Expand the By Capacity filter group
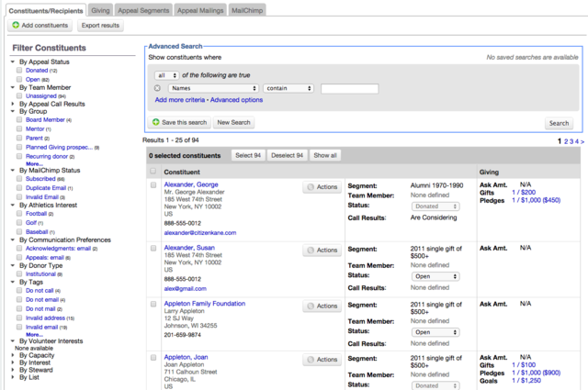This screenshot has width=588, height=390. [x=12, y=355]
